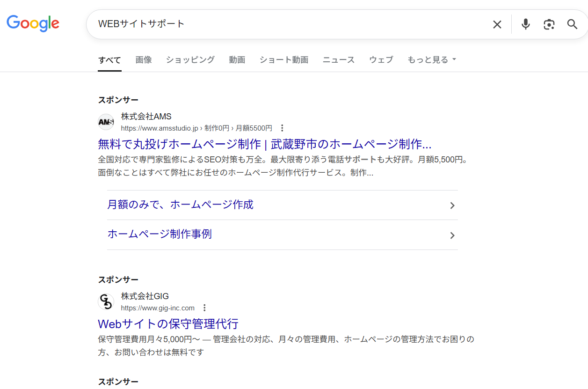Select the 動画 tab
The height and width of the screenshot is (389, 588).
237,60
